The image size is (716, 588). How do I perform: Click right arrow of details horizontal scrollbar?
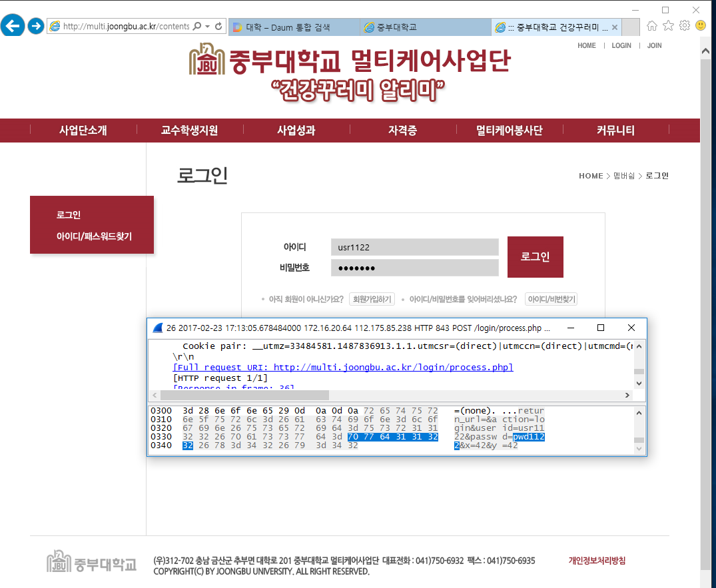pos(627,395)
